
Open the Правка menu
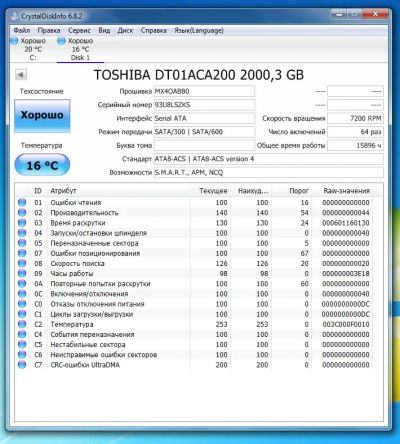point(49,30)
